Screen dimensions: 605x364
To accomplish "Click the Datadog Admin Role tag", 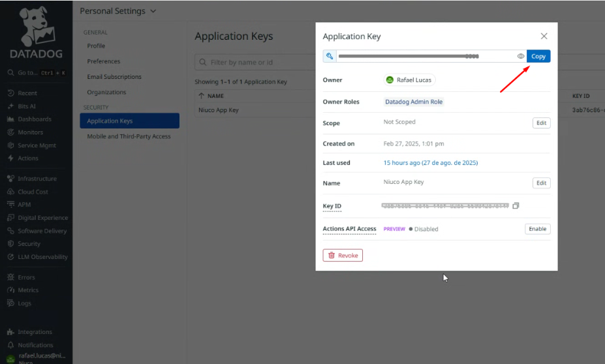I will tap(414, 102).
